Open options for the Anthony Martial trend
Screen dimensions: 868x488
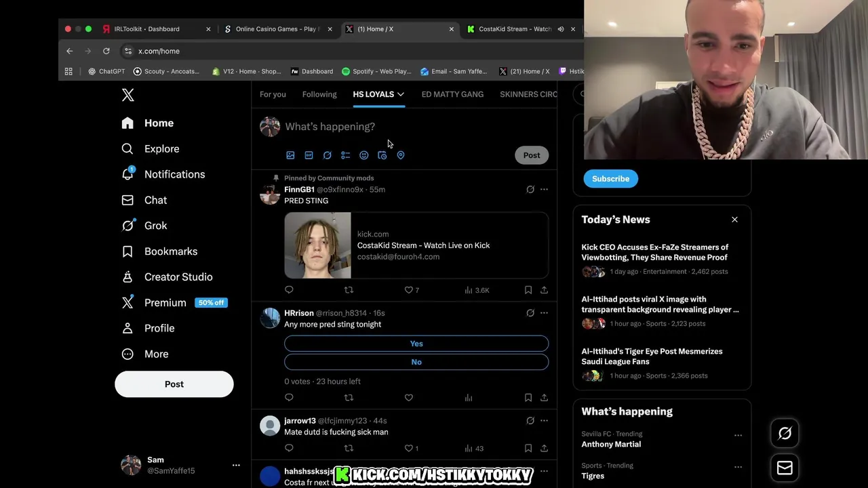[738, 436]
